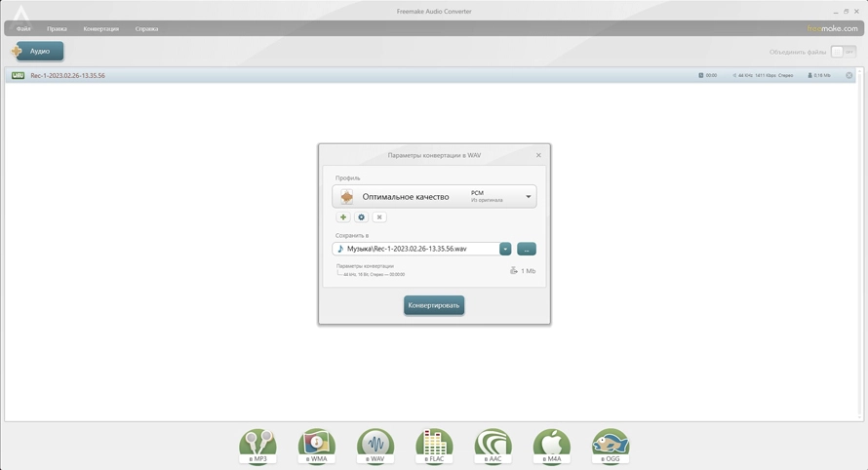Visit the freemake.com link
The width and height of the screenshot is (868, 470).
click(832, 28)
